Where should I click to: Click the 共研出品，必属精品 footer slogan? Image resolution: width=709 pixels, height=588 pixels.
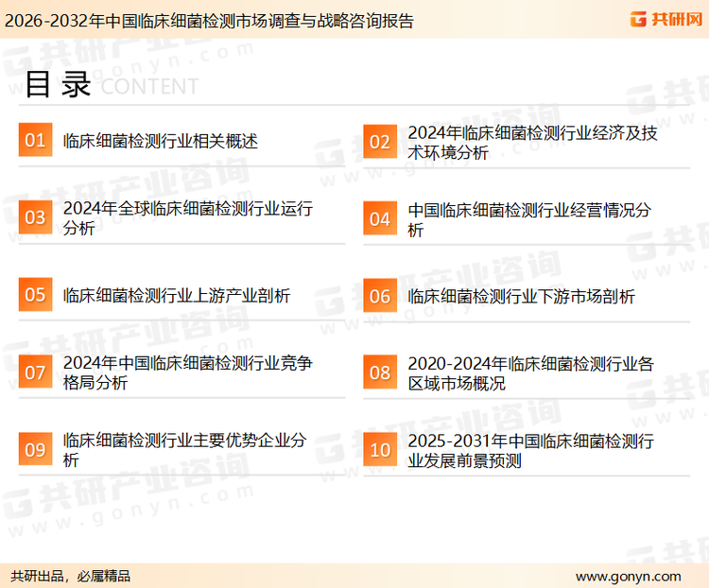pos(70,576)
